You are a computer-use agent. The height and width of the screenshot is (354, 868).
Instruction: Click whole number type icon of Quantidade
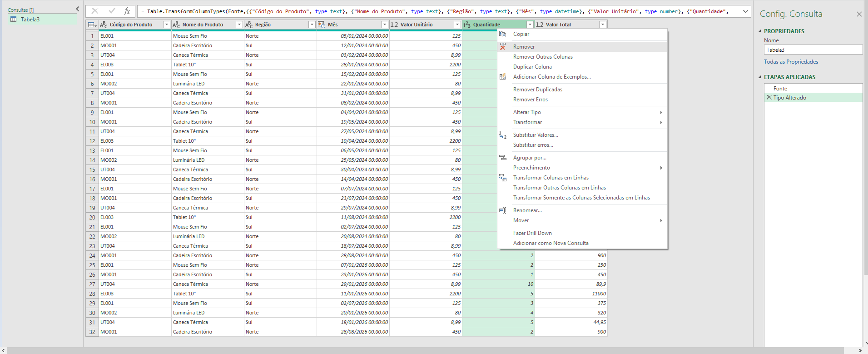click(467, 25)
